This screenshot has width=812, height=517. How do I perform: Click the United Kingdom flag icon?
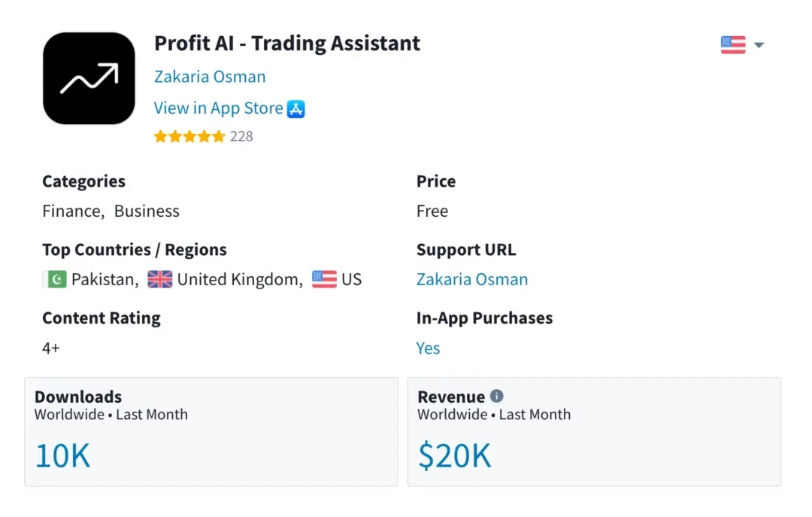160,280
